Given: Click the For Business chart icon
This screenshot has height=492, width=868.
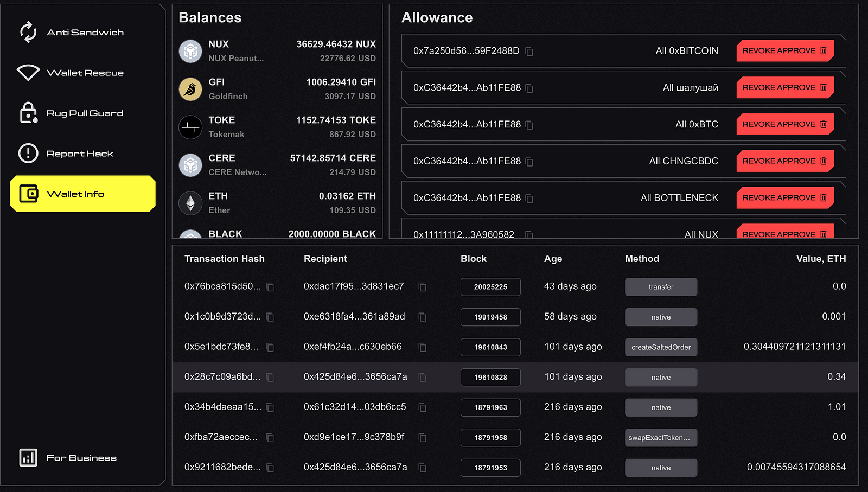Looking at the screenshot, I should (28, 458).
